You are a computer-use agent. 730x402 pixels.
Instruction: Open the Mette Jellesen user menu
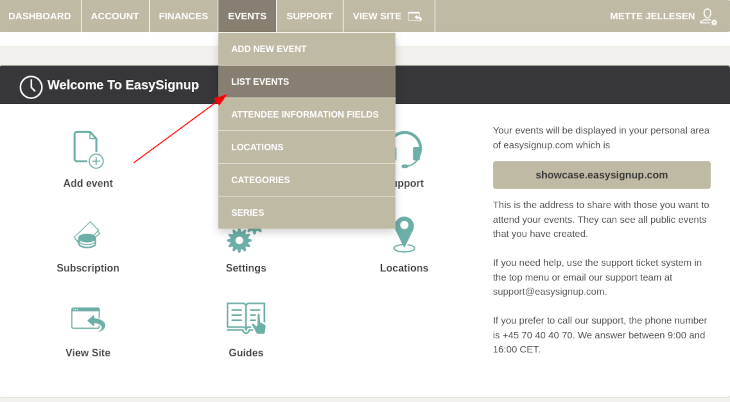[x=663, y=16]
